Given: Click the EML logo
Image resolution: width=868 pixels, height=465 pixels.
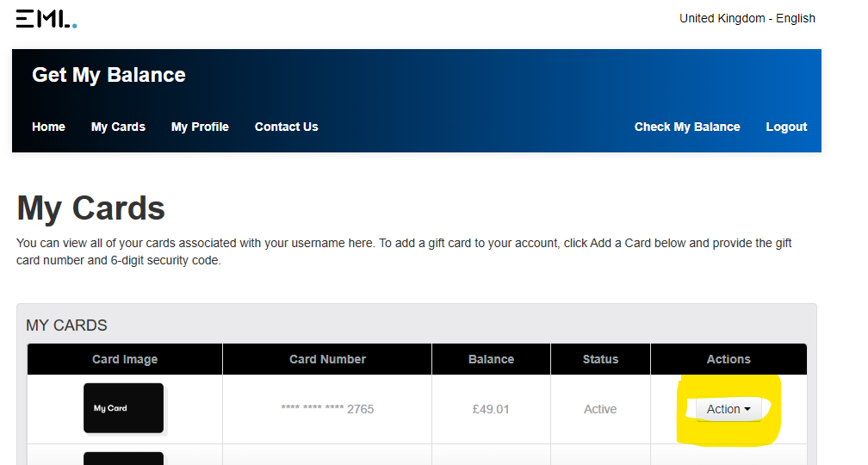Looking at the screenshot, I should [46, 19].
